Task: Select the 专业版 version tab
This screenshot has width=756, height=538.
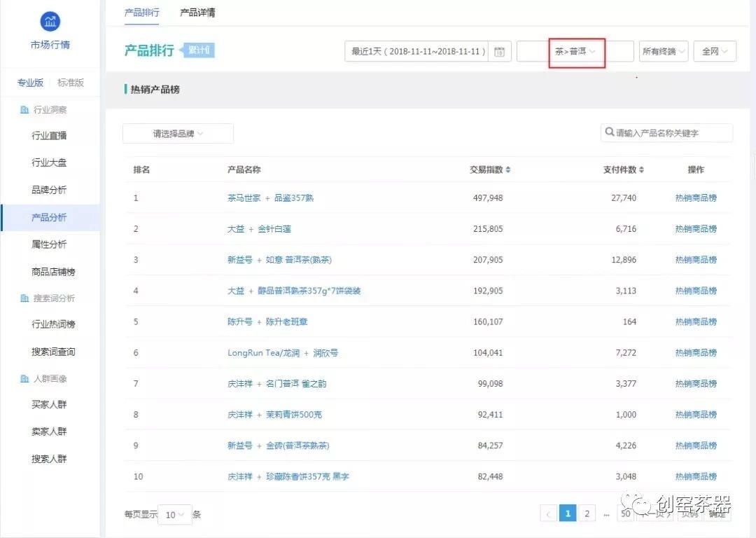Action: 30,83
